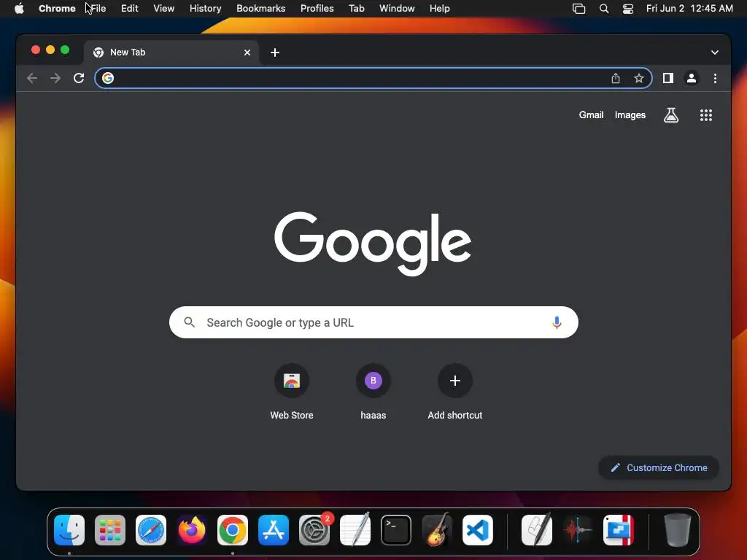Viewport: 747px width, 560px height.
Task: Open a new tab with the plus button
Action: point(275,52)
